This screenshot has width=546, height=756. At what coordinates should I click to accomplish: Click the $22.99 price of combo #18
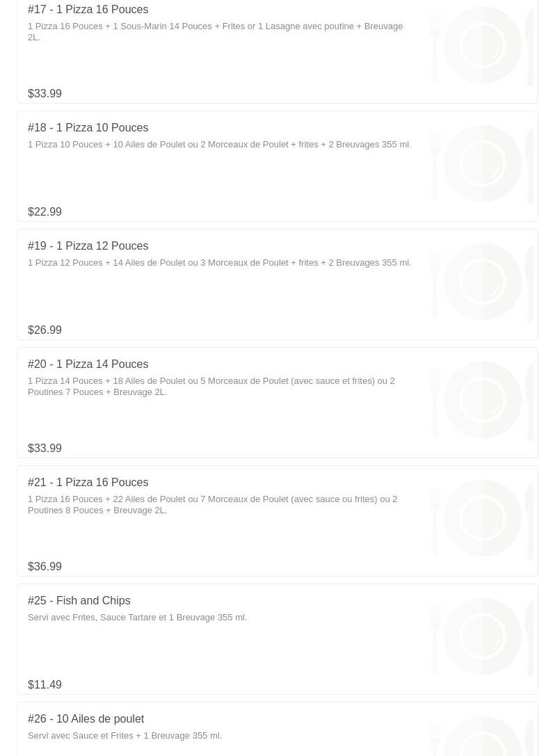coord(45,212)
